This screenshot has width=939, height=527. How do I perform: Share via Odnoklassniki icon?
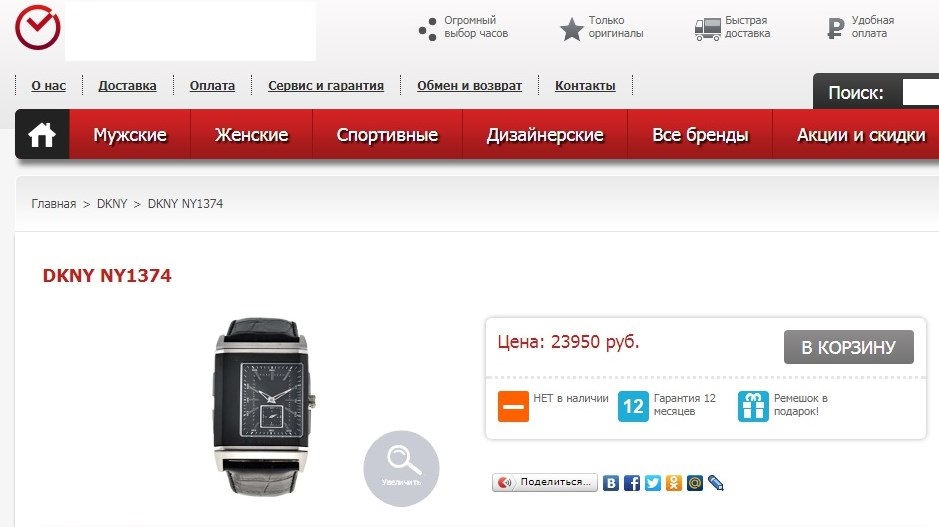[x=674, y=483]
